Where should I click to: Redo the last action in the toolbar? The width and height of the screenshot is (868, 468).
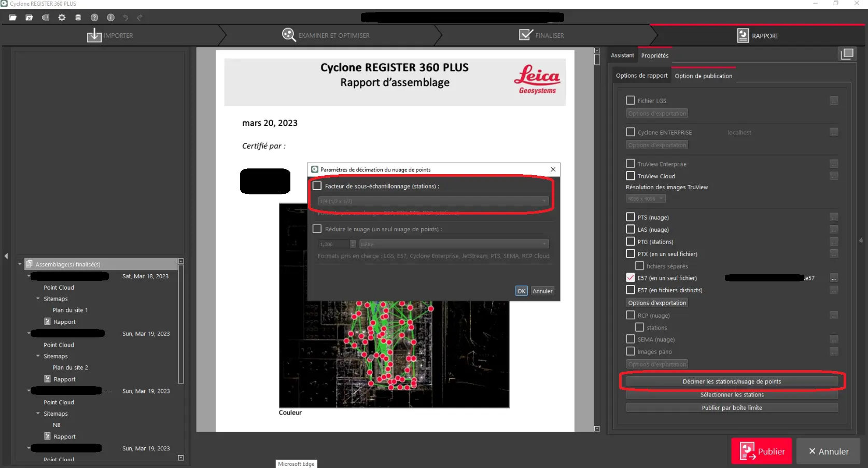tap(139, 18)
